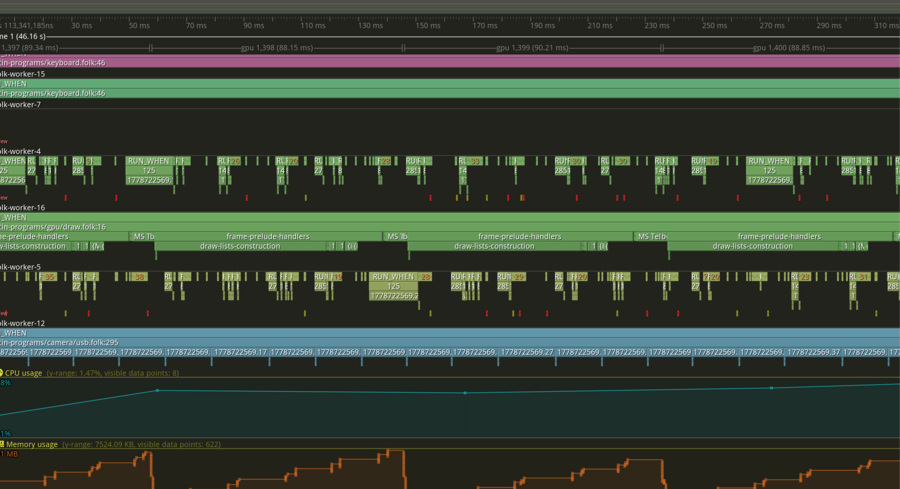Select the wide RUN_WHEN zone in folk-worker-5
Viewport: 900px width, 489px height.
click(393, 277)
